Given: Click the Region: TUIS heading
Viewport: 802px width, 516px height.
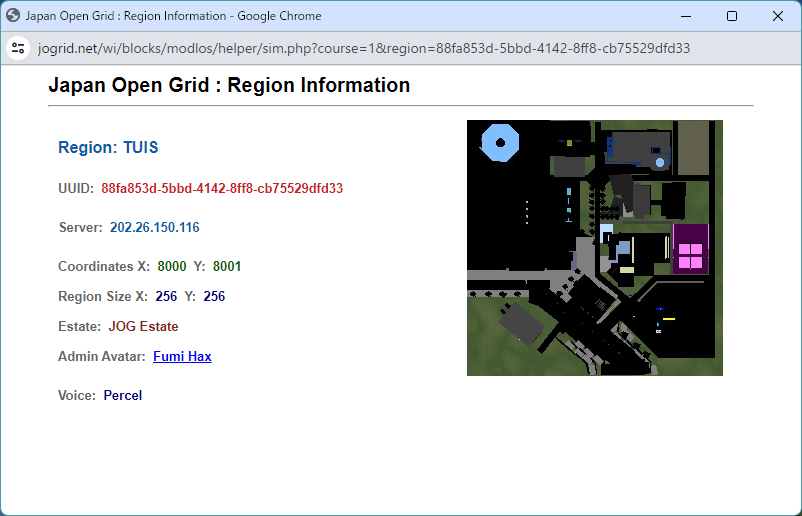Looking at the screenshot, I should pos(108,148).
